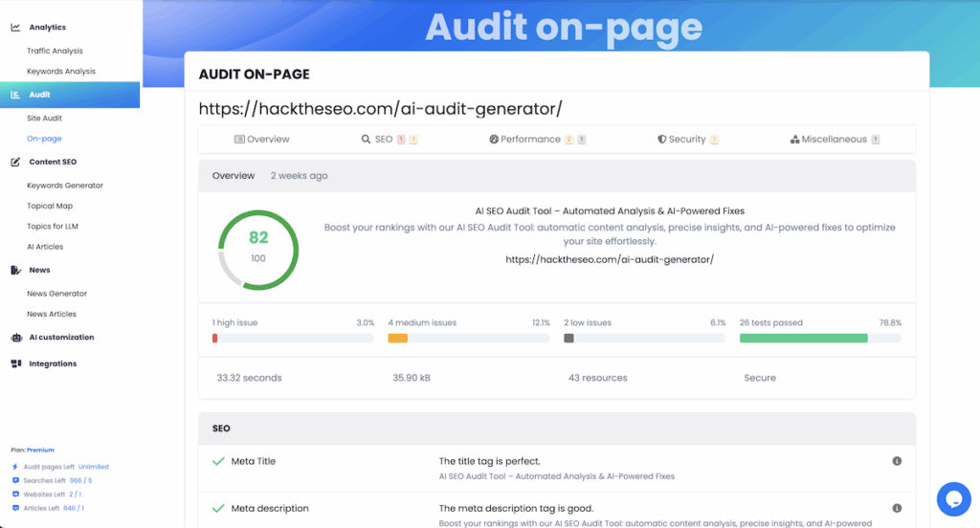Click the AI customization robot icon
This screenshot has width=980, height=528.
(x=16, y=338)
